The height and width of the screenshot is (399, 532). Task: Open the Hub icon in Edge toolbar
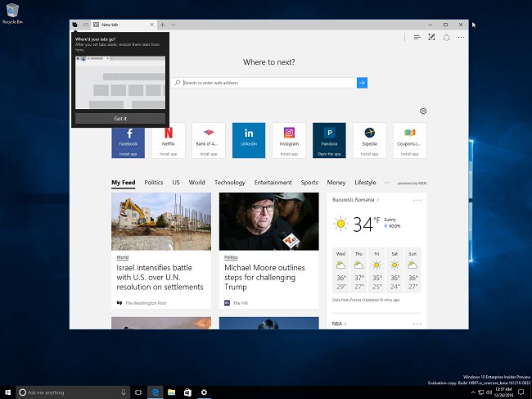coord(417,38)
